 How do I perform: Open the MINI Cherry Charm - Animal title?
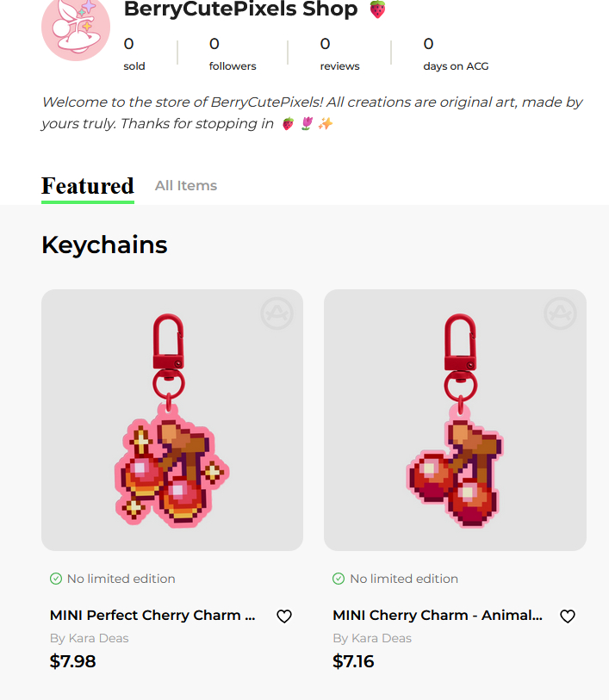point(438,616)
